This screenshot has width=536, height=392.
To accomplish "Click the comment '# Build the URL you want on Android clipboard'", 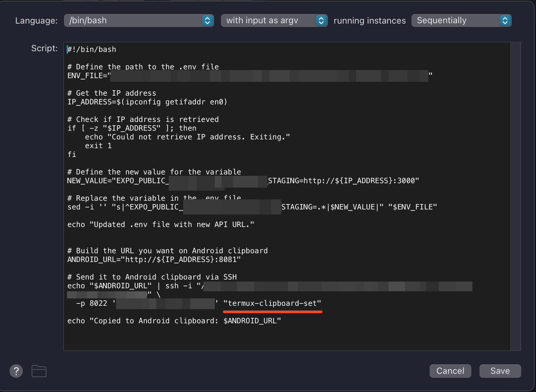I will coord(168,250).
